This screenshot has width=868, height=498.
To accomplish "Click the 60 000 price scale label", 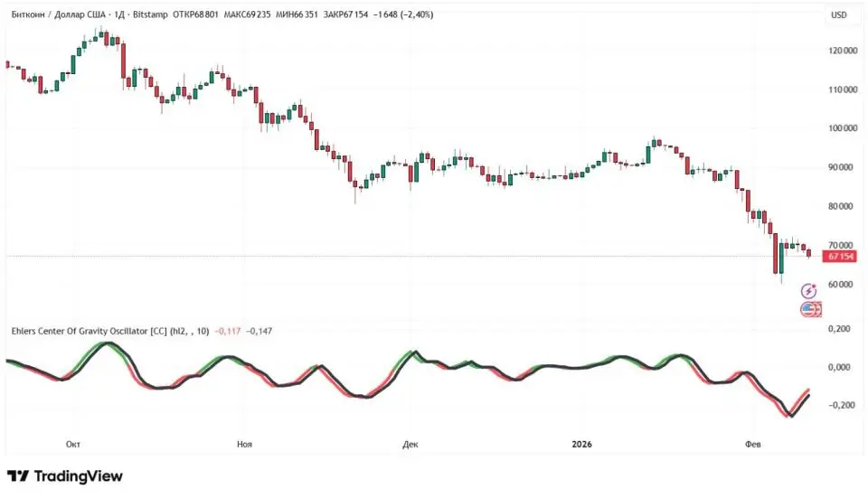I will pyautogui.click(x=842, y=284).
